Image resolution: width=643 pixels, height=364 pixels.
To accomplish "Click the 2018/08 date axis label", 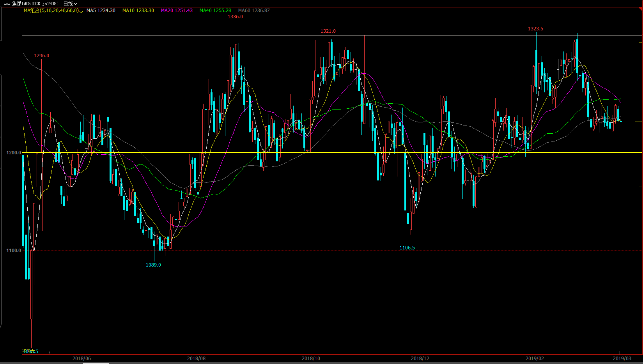I will click(196, 359).
